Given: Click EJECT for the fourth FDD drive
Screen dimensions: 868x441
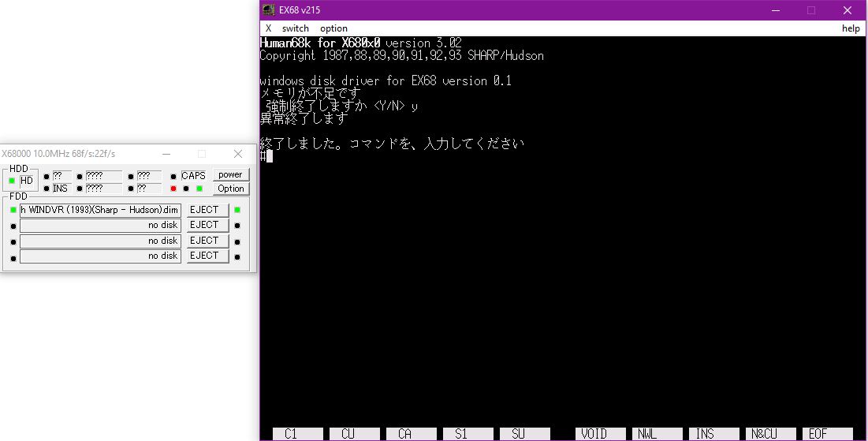Looking at the screenshot, I should [x=207, y=256].
